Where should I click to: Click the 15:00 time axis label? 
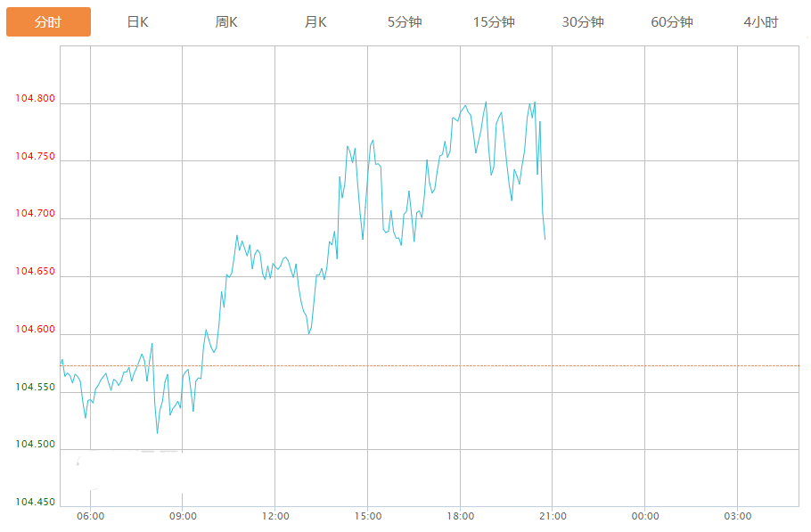coord(368,516)
